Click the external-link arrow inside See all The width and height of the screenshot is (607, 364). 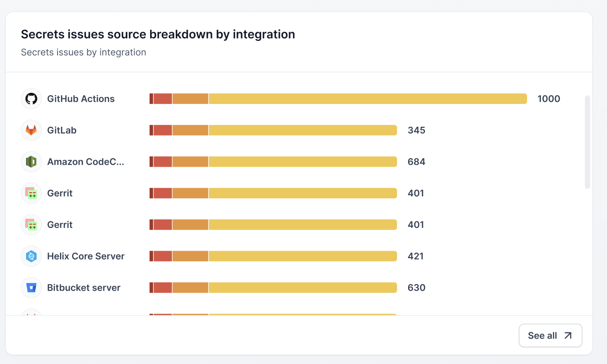(x=568, y=335)
